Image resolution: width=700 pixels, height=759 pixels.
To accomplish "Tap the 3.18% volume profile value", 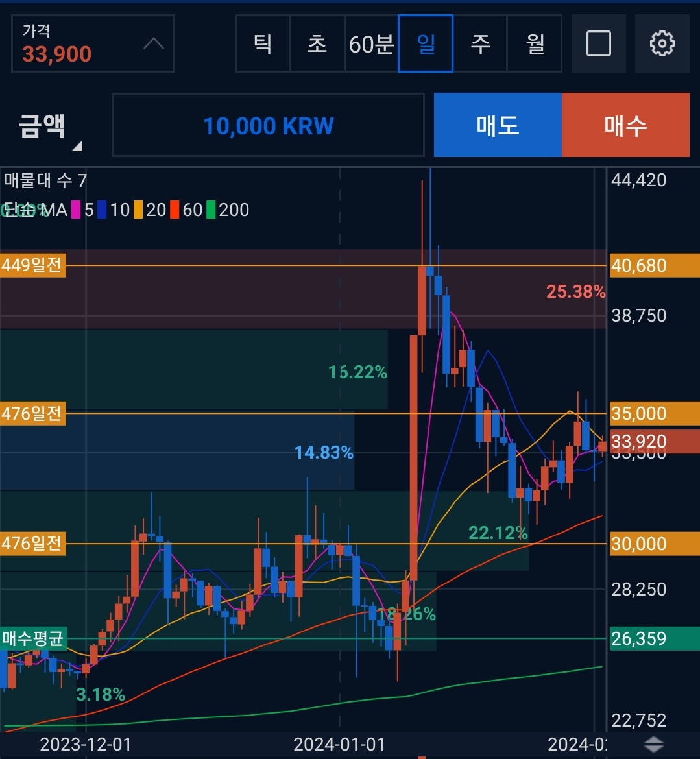I will coord(101,695).
